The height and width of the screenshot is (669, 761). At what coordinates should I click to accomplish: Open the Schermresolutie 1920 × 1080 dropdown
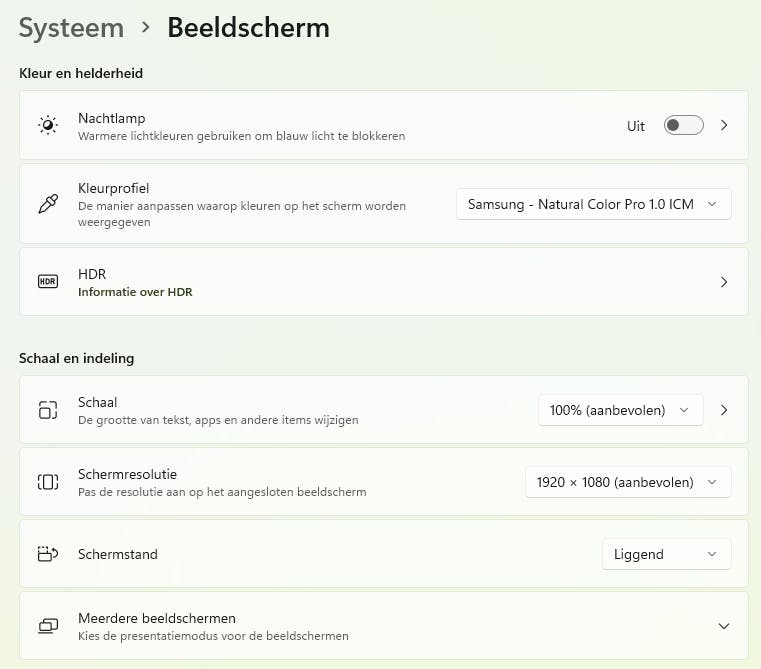tap(627, 482)
